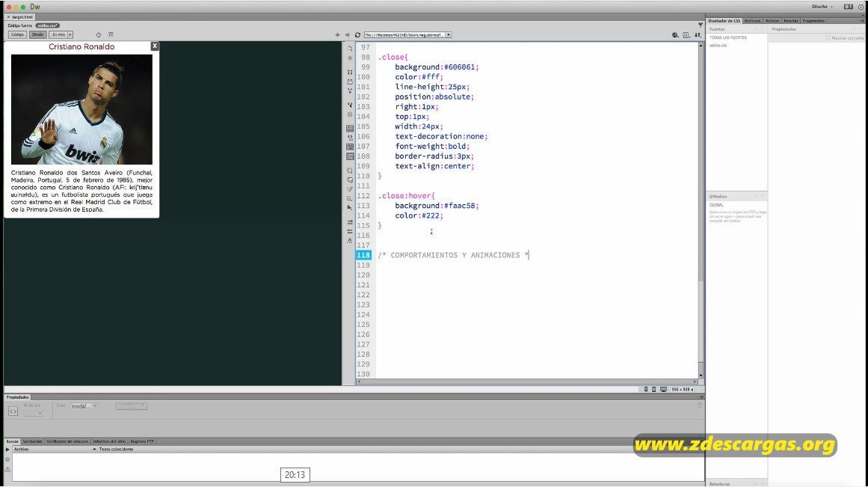Click the file management arrows icon
868x487 pixels.
tap(698, 35)
